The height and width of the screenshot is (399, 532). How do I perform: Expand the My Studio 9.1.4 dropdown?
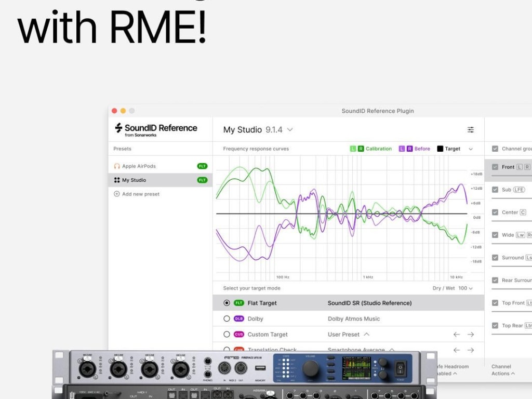[x=290, y=130]
